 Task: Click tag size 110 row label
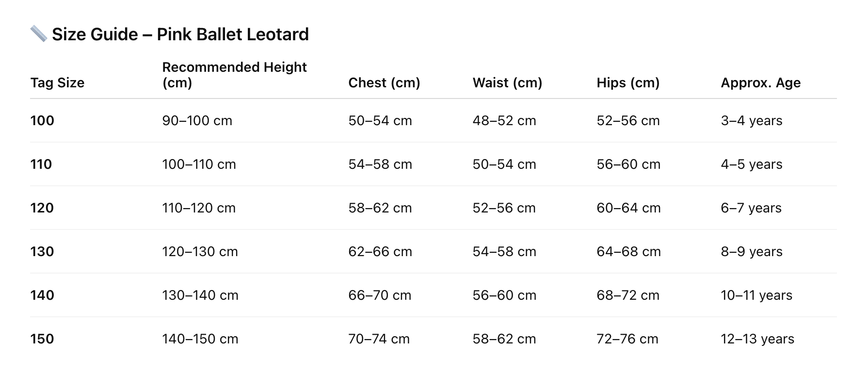(41, 164)
